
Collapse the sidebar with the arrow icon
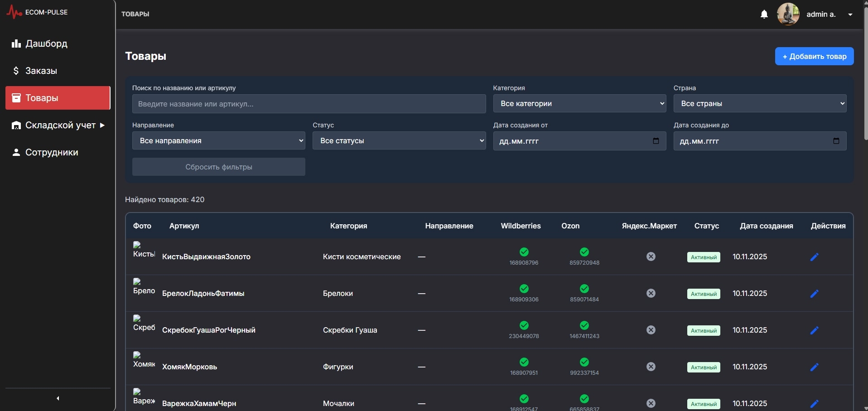(58, 398)
